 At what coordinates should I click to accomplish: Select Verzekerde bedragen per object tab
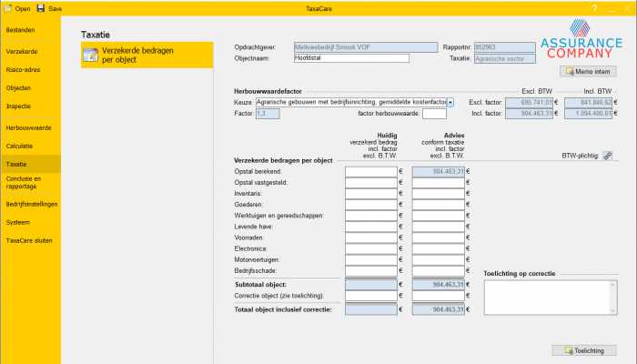tap(147, 55)
